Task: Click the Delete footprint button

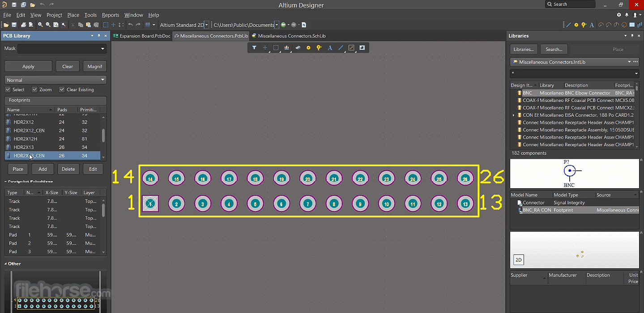Action: click(68, 169)
